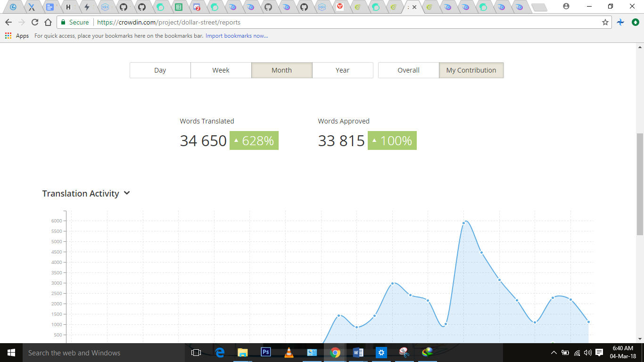
Task: Click the 34 650 words translated figure
Action: click(203, 140)
